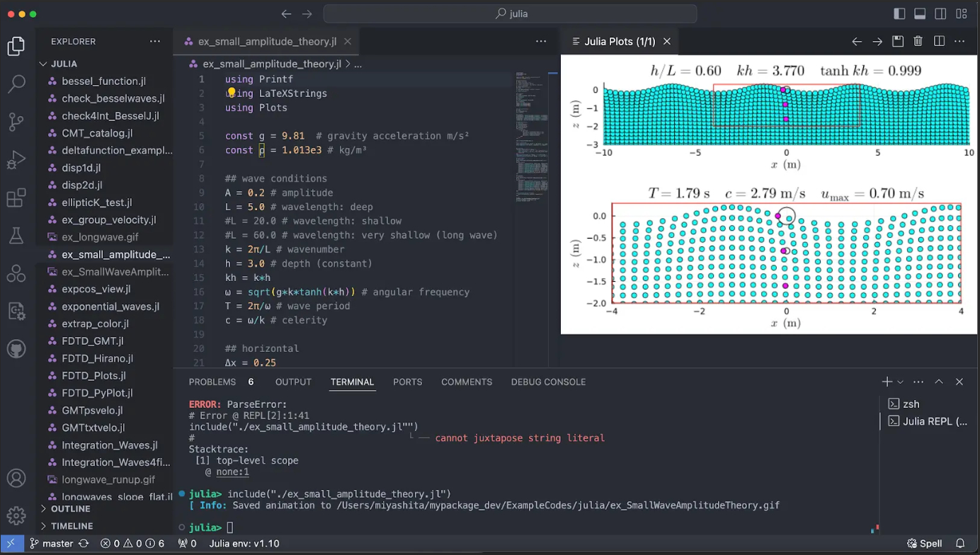Open the julia command center search box

point(511,13)
